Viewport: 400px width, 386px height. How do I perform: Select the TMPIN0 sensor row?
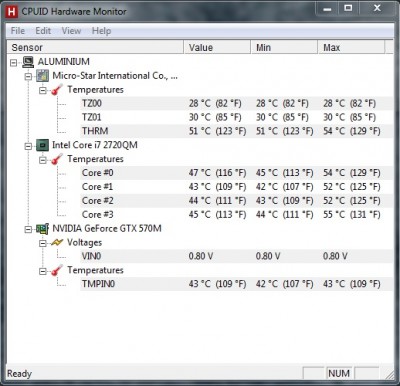(x=236, y=284)
